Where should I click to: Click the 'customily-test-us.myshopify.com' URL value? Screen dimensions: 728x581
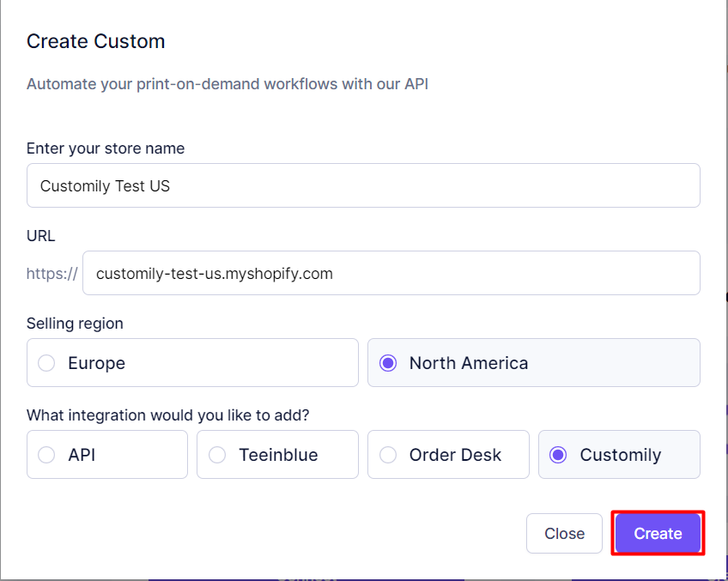tap(215, 273)
